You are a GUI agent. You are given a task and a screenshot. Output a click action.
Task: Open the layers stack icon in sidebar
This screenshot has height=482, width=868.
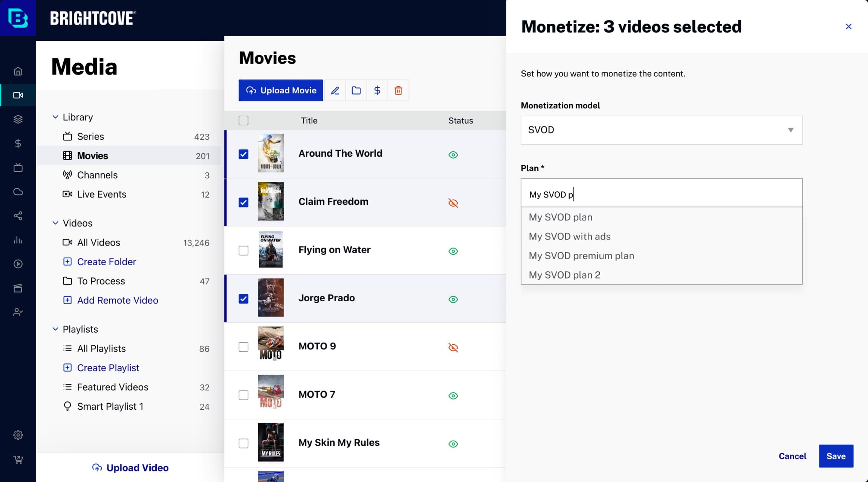[18, 119]
